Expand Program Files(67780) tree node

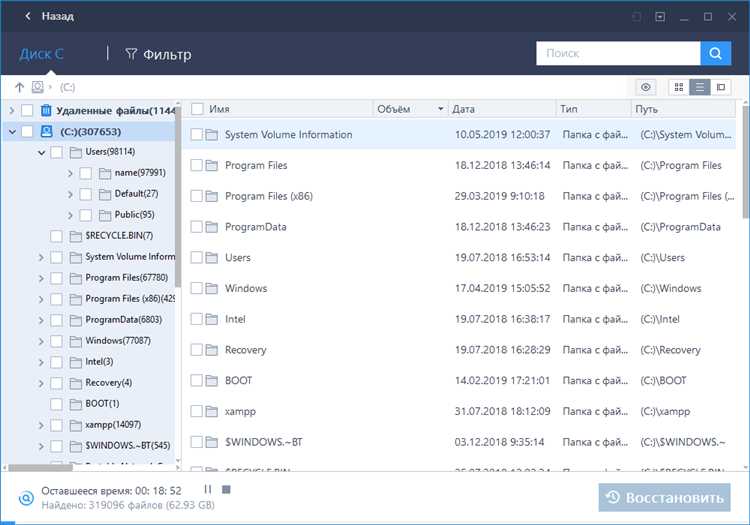[41, 278]
